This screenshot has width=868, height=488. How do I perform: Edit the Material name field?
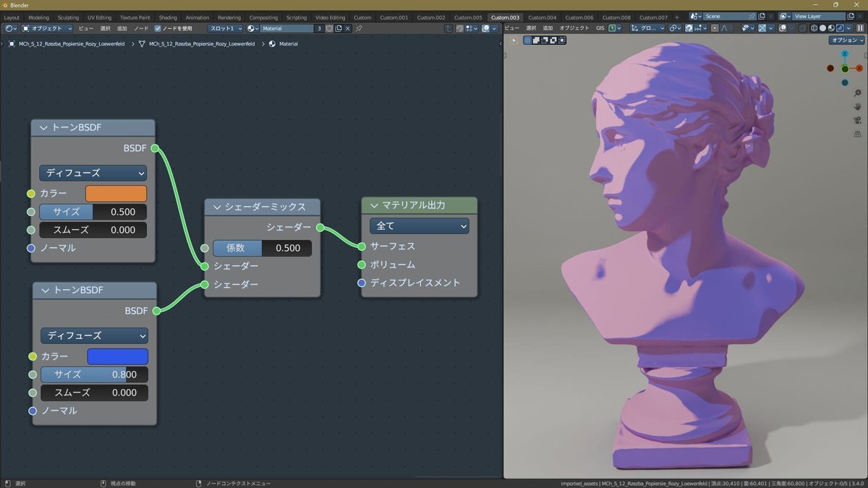coord(287,28)
